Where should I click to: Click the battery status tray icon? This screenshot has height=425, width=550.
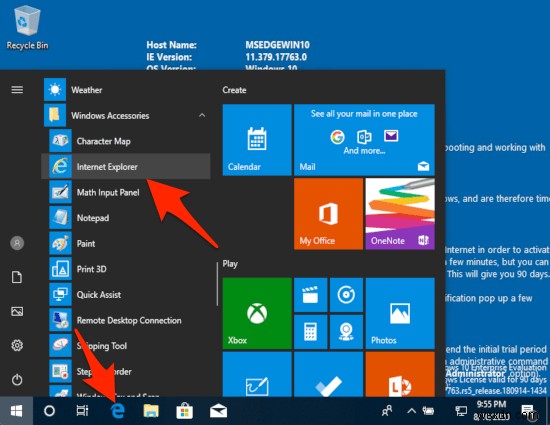point(428,411)
